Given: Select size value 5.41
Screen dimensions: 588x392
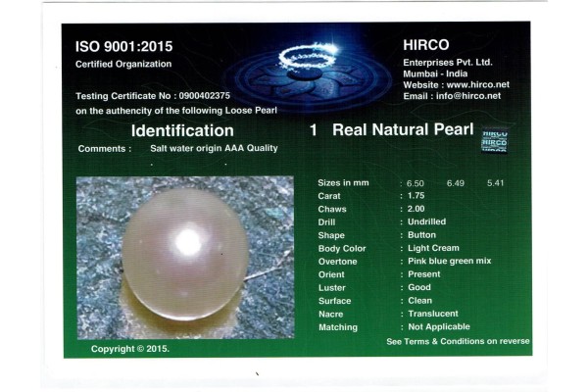Looking at the screenshot, I should pos(495,183).
